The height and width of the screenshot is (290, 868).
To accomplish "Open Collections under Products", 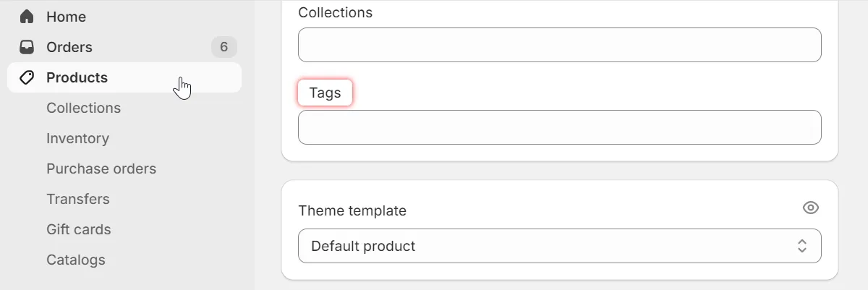I will [83, 108].
